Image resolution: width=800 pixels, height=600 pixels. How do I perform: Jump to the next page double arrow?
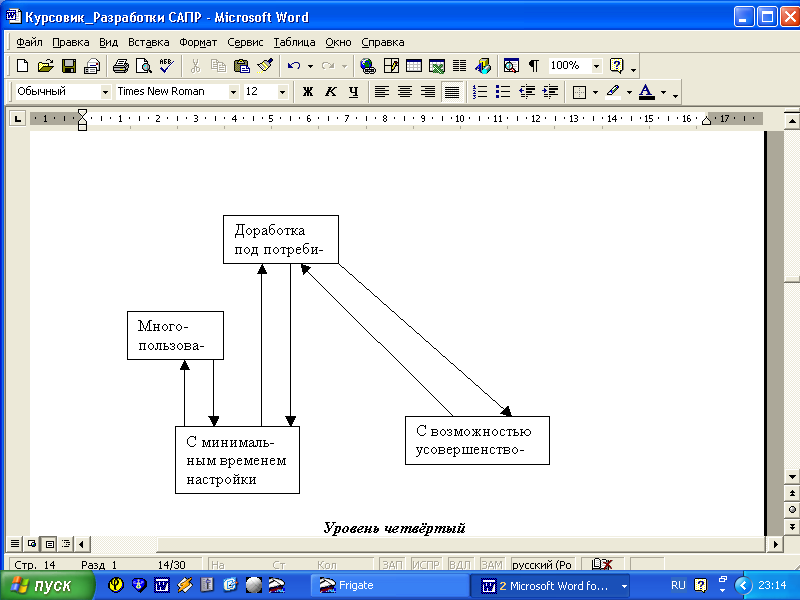coord(792,527)
